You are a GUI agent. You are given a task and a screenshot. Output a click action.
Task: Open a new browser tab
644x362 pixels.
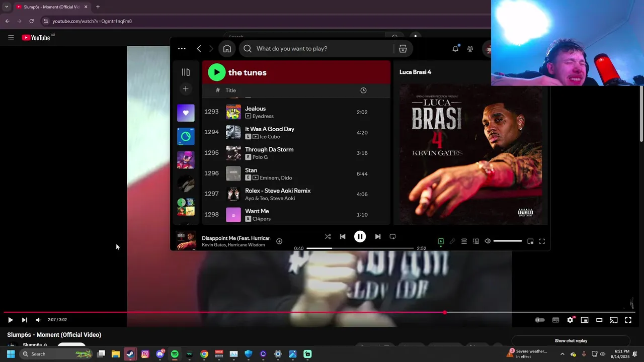pyautogui.click(x=98, y=7)
